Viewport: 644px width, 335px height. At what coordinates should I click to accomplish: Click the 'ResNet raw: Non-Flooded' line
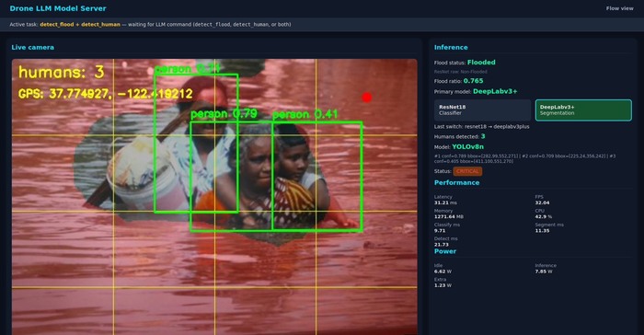pyautogui.click(x=460, y=72)
